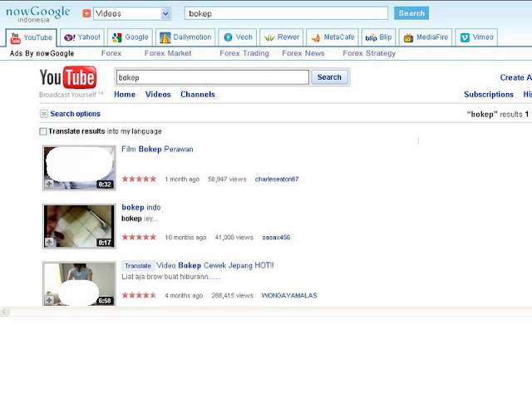Open the Subscriptions link
532x399 pixels.
pos(489,94)
